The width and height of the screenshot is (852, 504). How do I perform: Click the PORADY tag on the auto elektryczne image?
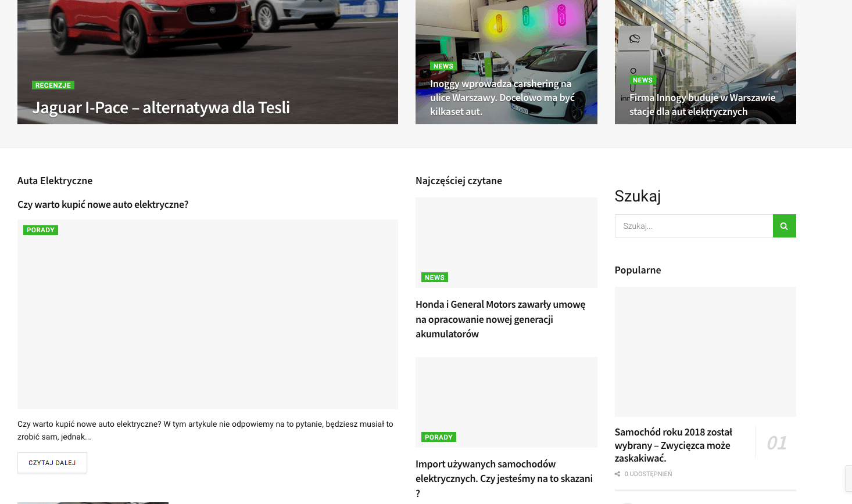(x=41, y=230)
